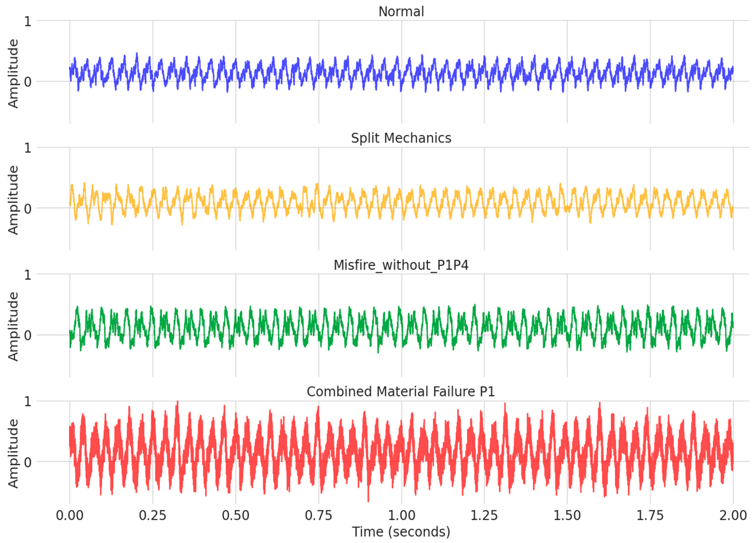Click the 'Combined Material Failure P1' title
The height and width of the screenshot is (543, 756).
coord(401,391)
